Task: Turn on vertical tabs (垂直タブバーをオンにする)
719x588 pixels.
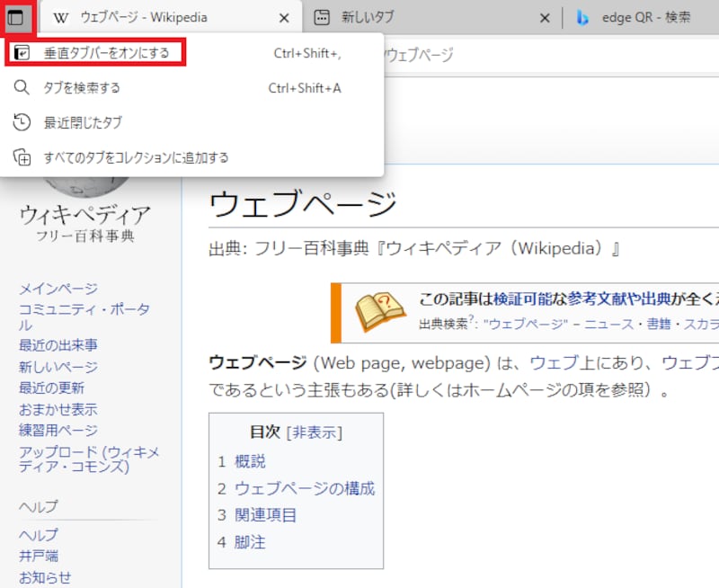Action: (x=106, y=53)
